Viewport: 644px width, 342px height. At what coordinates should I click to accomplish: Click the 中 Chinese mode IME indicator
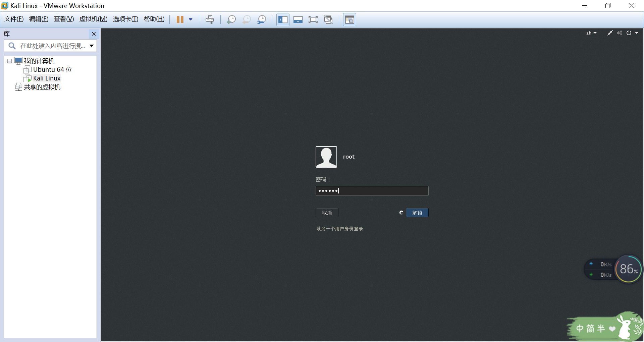(x=580, y=328)
